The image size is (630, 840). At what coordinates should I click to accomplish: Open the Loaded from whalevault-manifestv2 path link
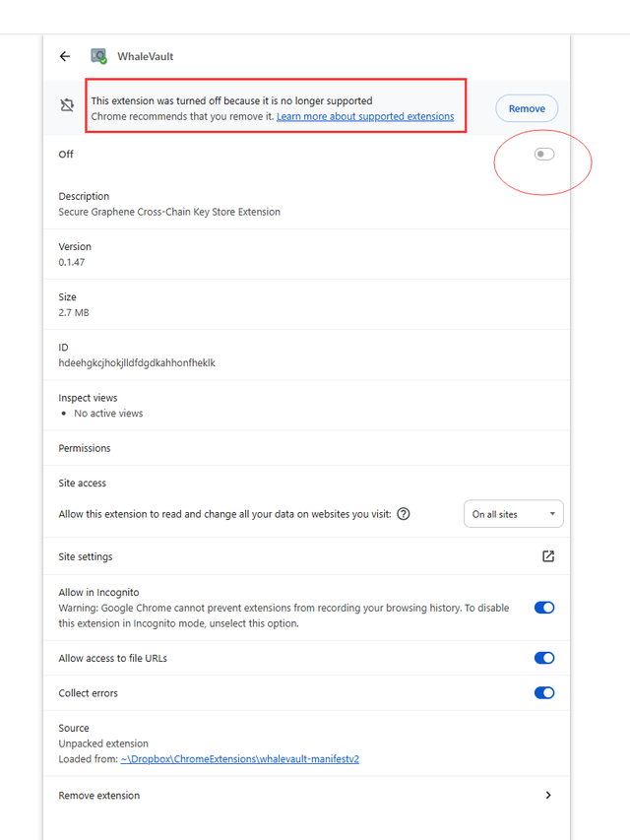(240, 758)
